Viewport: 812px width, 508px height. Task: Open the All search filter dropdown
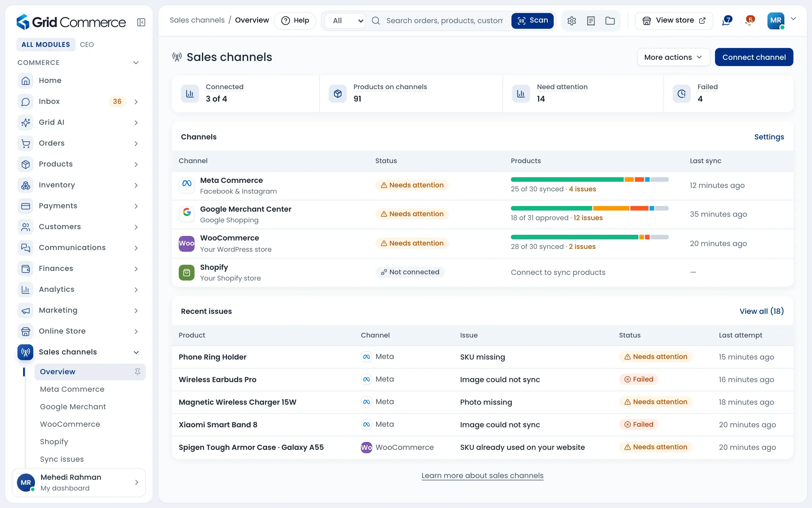(x=346, y=21)
